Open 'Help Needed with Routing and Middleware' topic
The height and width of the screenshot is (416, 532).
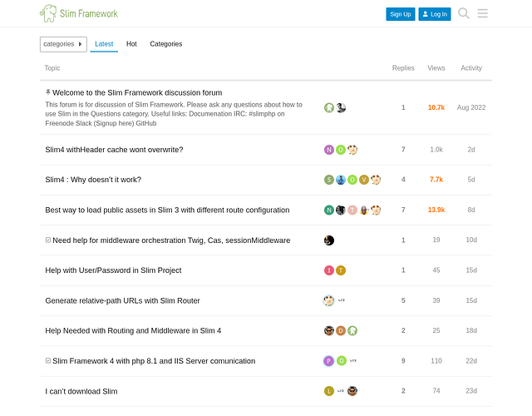pos(133,331)
